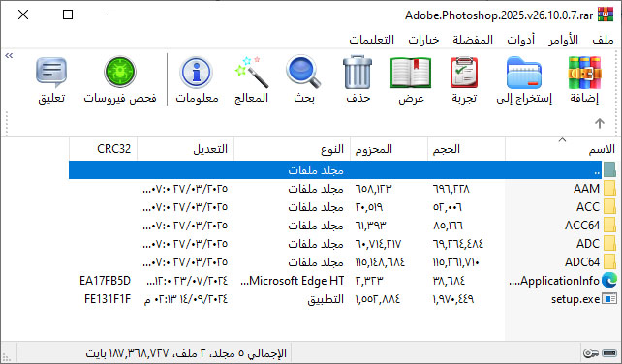Image resolution: width=622 pixels, height=364 pixels.
Task: Select the ACC64 folder icon
Action: [x=609, y=226]
